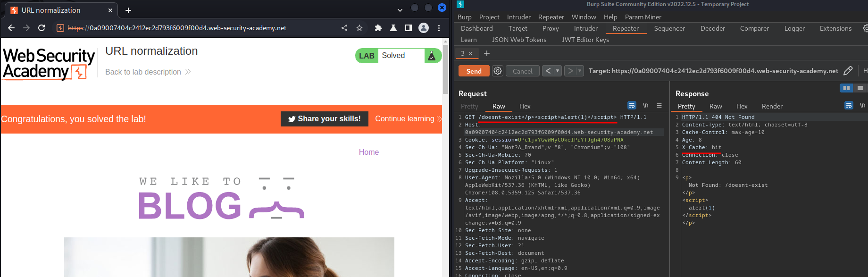The image size is (868, 277).
Task: Toggle non-printable characters \n in Request panel
Action: pyautogui.click(x=645, y=105)
